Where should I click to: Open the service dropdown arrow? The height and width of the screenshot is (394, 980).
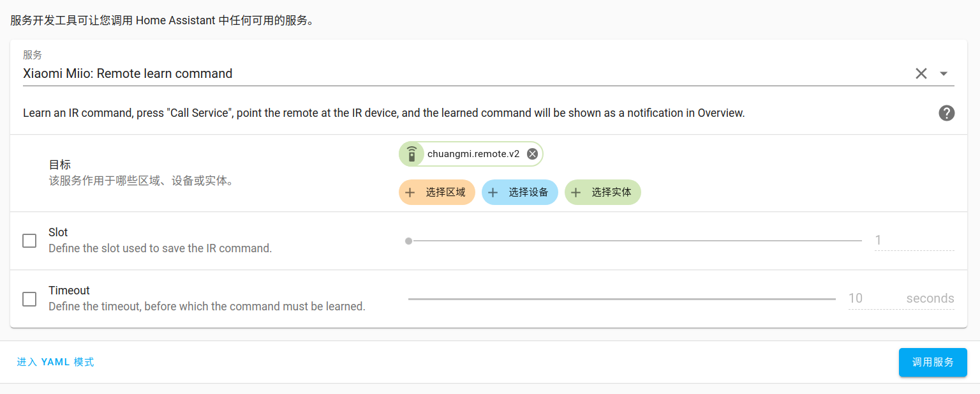[x=944, y=73]
